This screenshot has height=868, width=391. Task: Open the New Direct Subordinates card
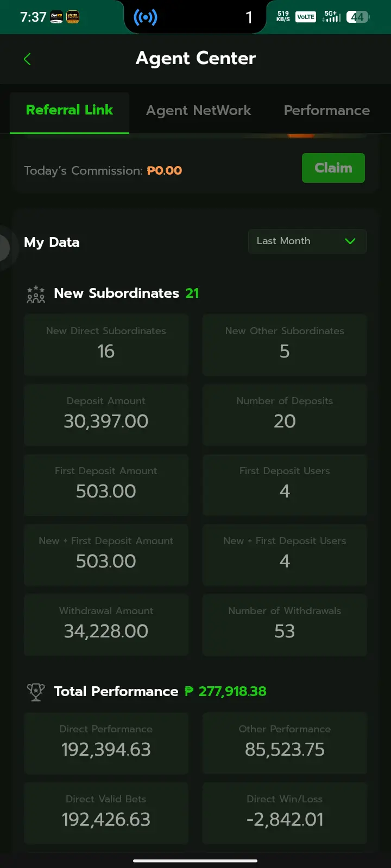click(106, 345)
